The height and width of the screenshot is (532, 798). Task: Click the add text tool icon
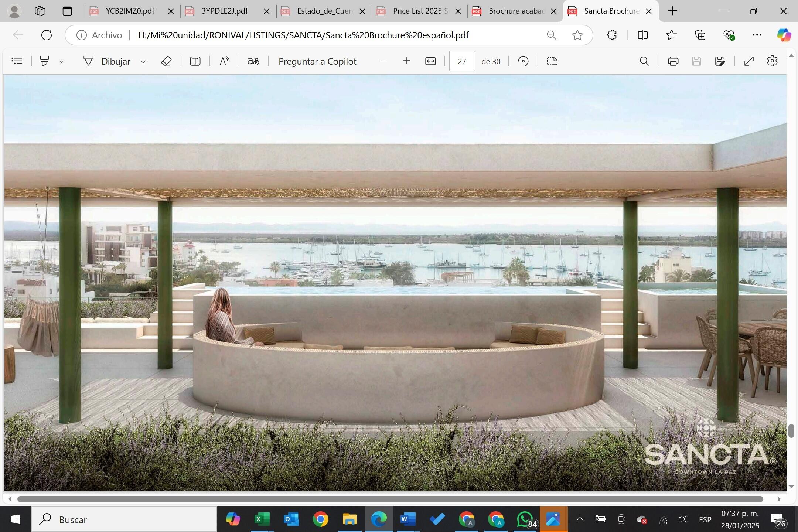click(195, 61)
